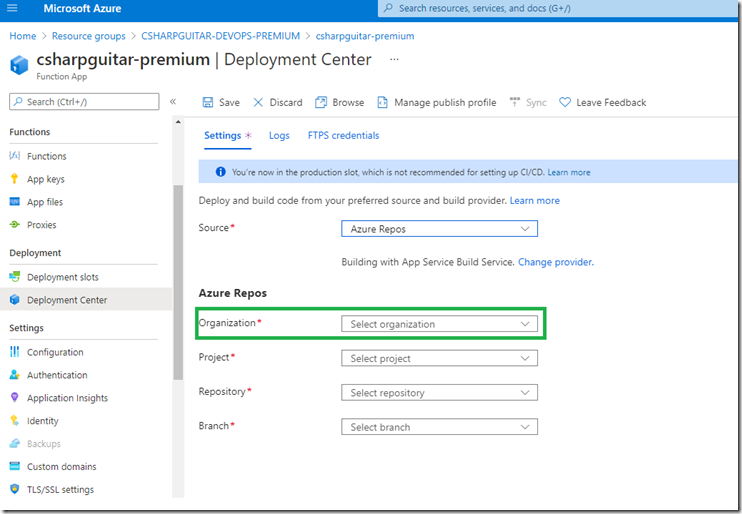Click the TLS/SSL settings shield icon
742x514 pixels.
point(15,489)
